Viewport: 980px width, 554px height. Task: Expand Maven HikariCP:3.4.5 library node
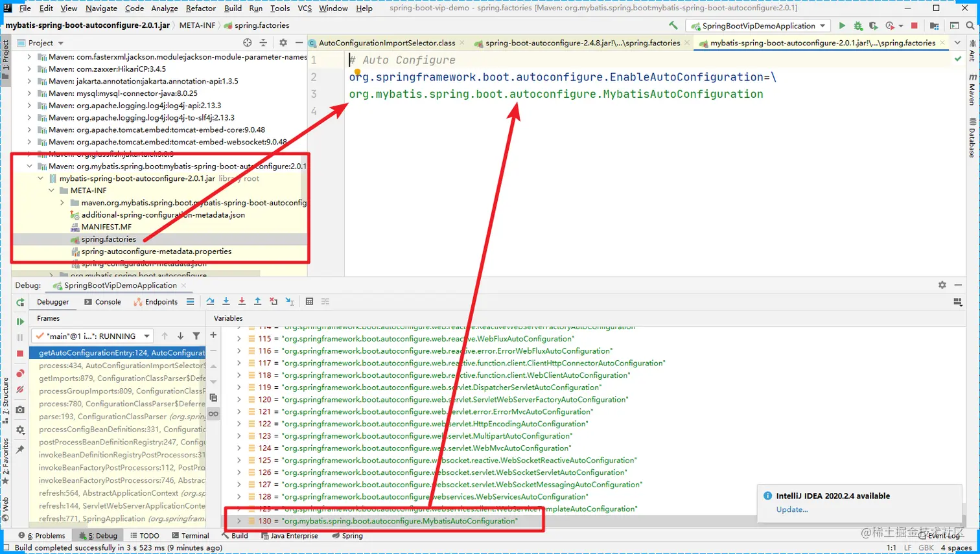(x=29, y=69)
